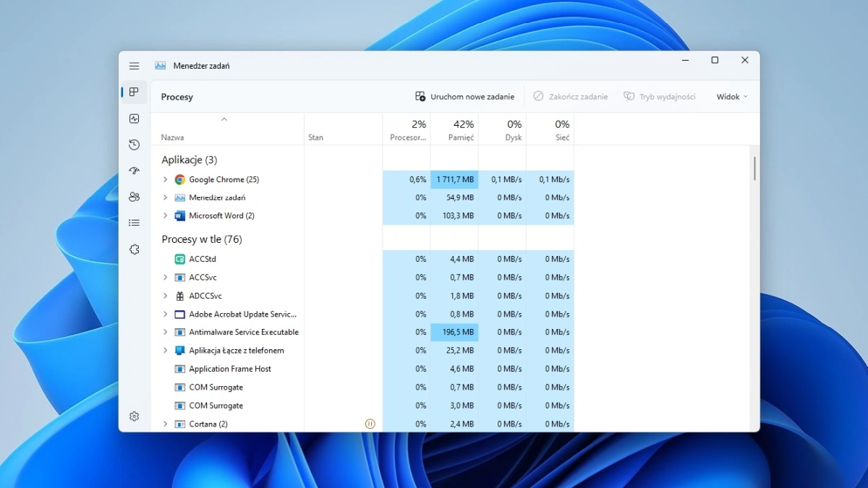The image size is (868, 488).
Task: Open the Details sidebar icon
Action: click(134, 222)
